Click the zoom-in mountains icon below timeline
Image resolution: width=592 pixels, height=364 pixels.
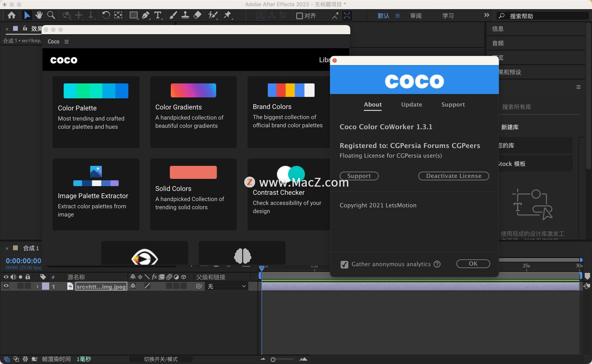303,359
